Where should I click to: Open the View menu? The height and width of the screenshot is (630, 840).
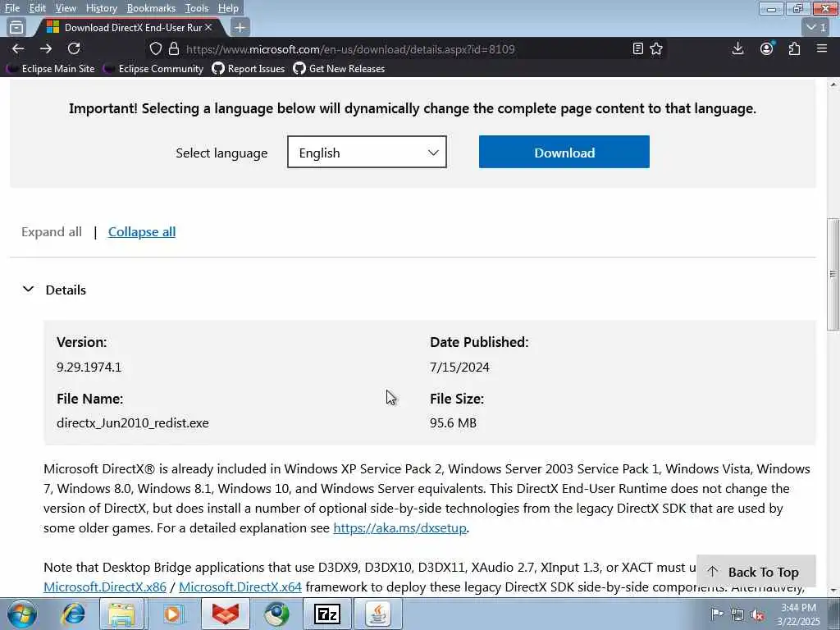pyautogui.click(x=66, y=8)
